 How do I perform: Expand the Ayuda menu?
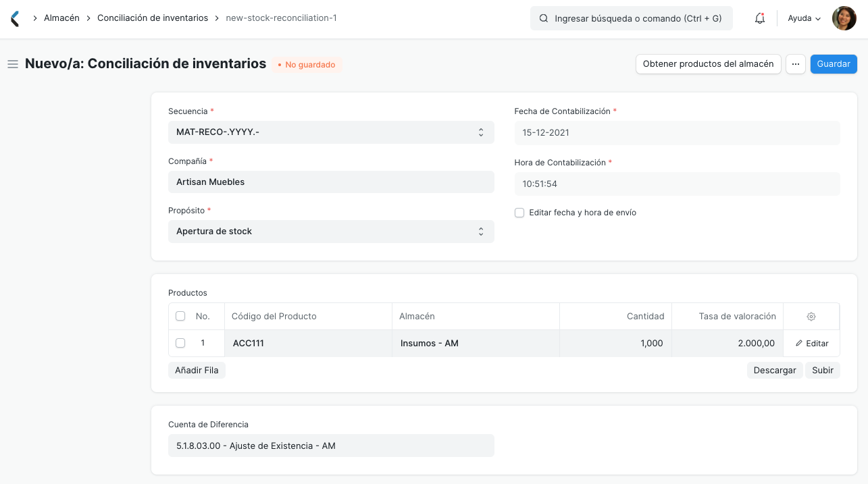(x=805, y=19)
